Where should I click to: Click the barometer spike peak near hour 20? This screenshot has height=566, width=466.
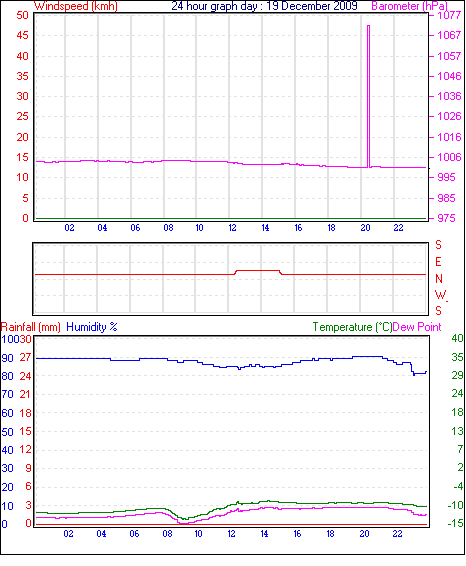pos(369,26)
